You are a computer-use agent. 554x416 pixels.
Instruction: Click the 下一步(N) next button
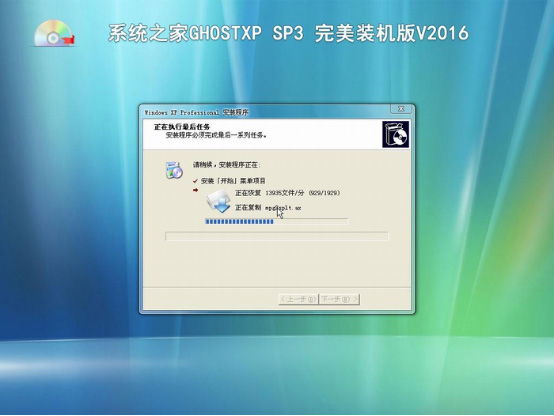[339, 299]
